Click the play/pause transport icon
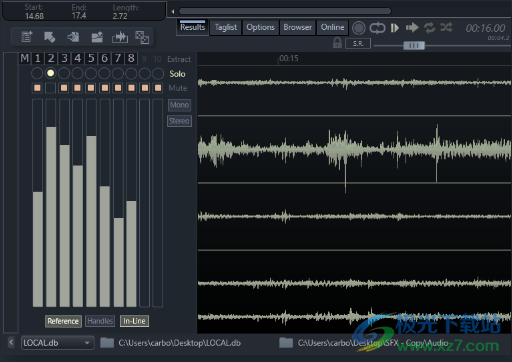Screen dimensions: 512x362 tap(395, 28)
